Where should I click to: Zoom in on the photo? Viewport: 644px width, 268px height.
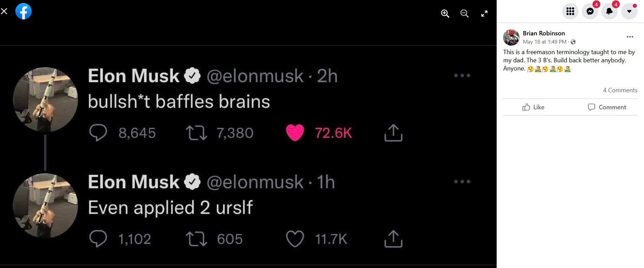(x=445, y=14)
